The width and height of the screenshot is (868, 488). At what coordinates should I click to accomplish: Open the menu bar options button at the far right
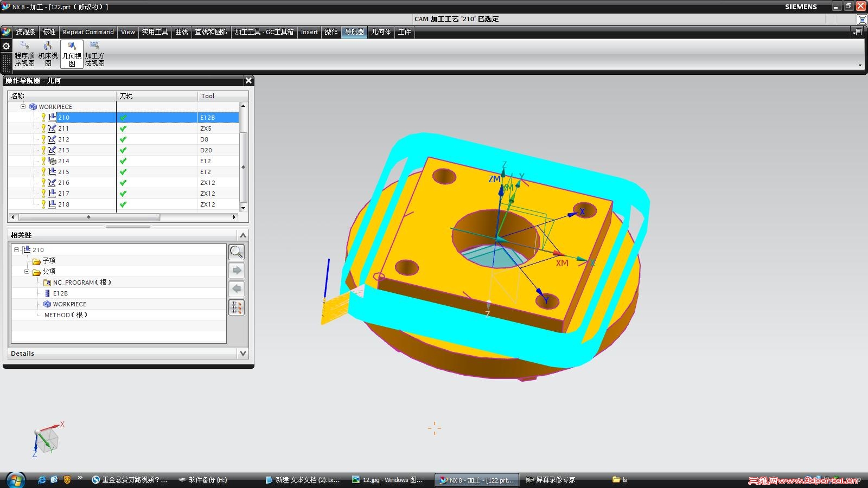click(x=858, y=32)
